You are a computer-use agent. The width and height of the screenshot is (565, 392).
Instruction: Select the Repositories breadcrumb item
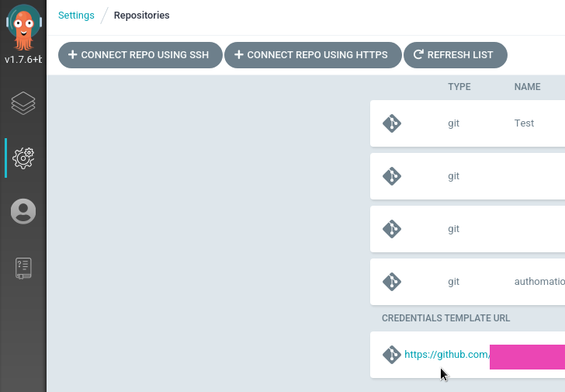point(141,15)
